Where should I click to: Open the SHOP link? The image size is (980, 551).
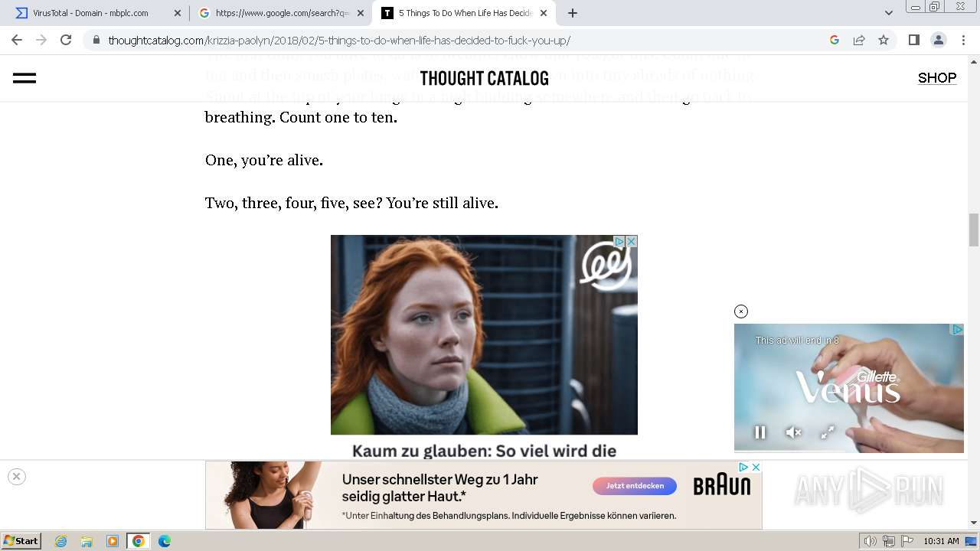[x=937, y=78]
